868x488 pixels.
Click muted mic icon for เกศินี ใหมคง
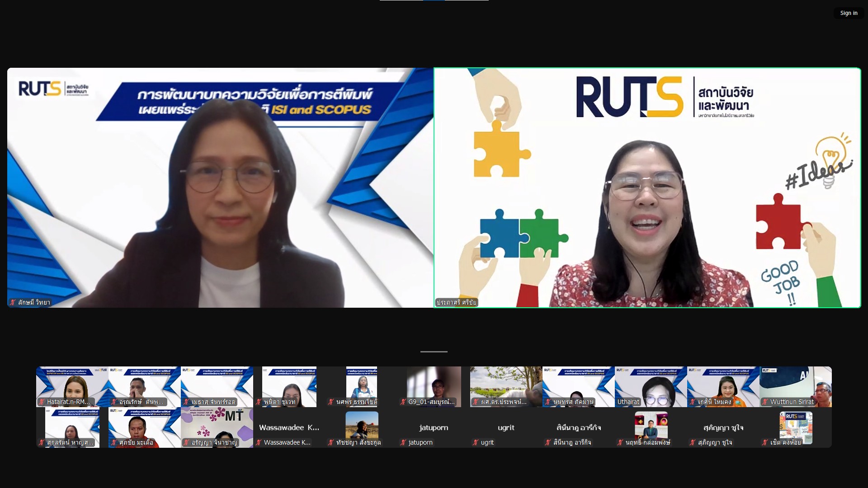tap(693, 402)
